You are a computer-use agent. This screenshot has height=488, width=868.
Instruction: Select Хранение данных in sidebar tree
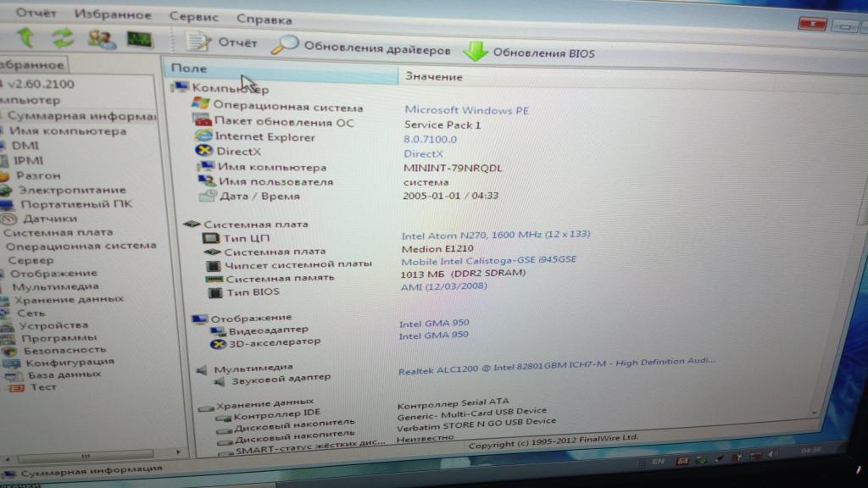pyautogui.click(x=69, y=299)
